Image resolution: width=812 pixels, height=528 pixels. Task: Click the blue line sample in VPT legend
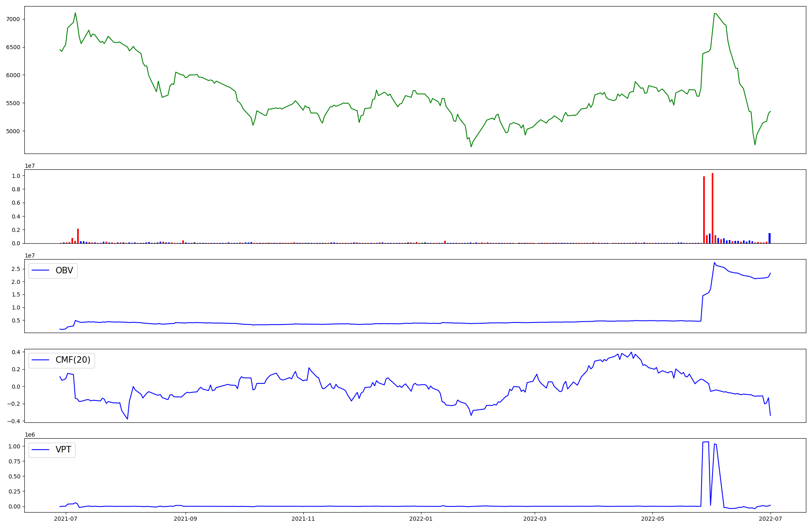(x=40, y=450)
